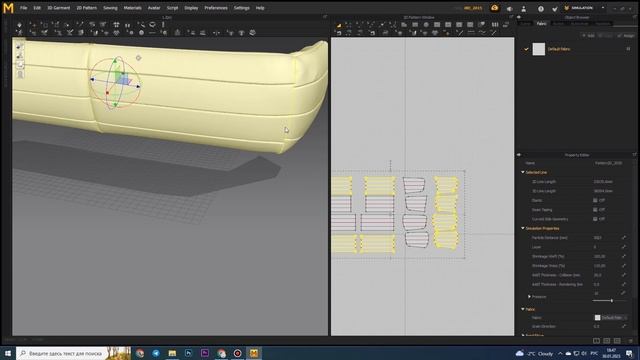Toggle the checkmark beside Default Fabric
Screen dimensions: 640x360
526,49
